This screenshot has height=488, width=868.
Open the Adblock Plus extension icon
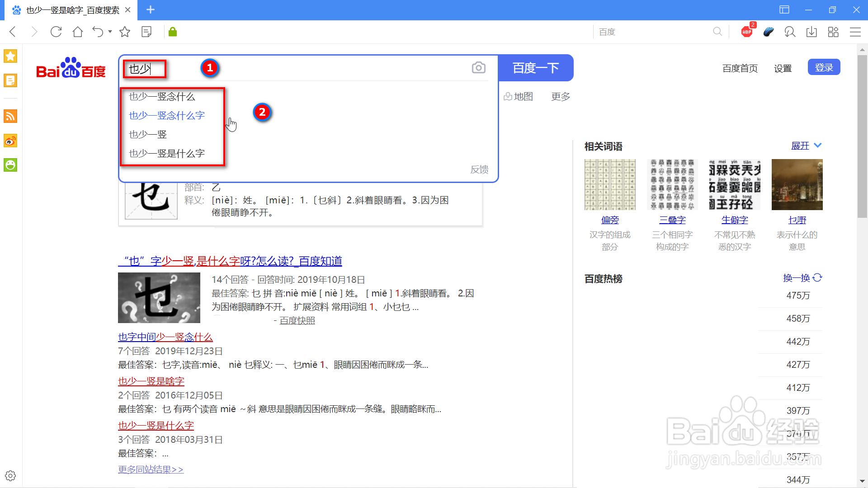(746, 32)
